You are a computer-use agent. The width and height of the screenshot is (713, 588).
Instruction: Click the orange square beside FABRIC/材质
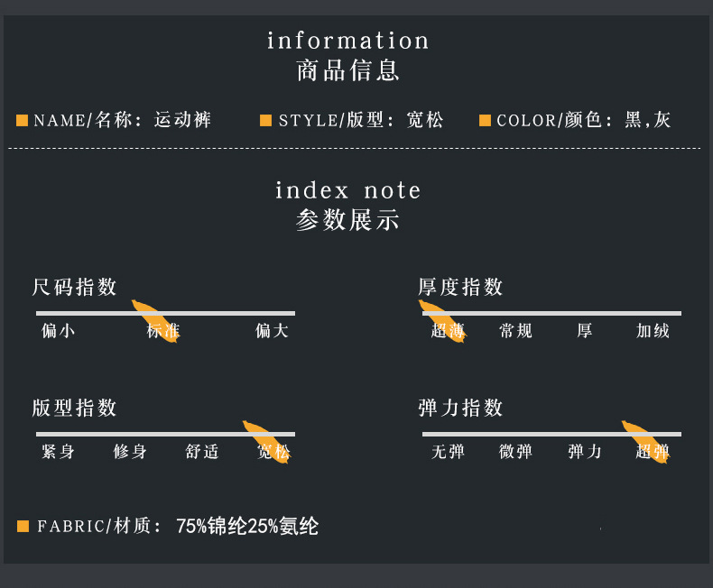coord(23,526)
